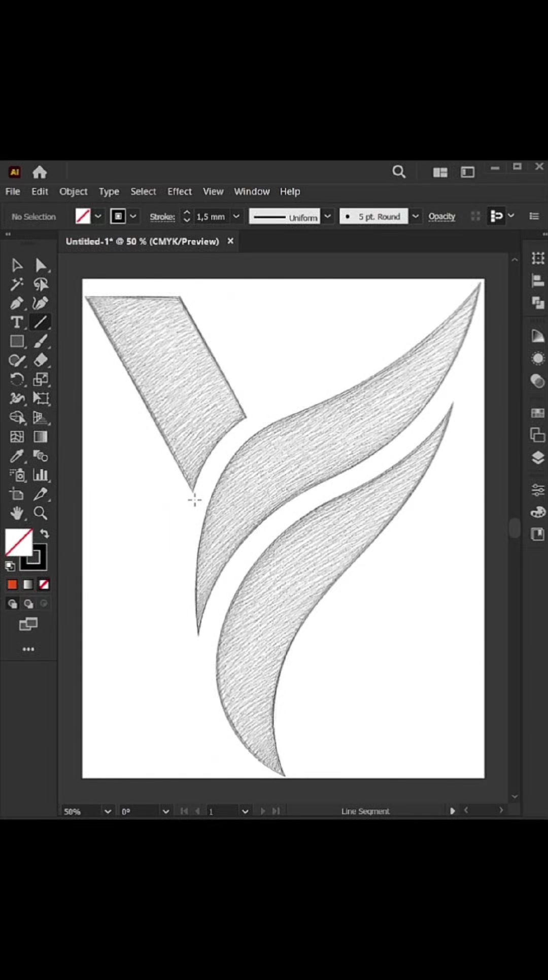Select the Scale tool

tap(41, 379)
